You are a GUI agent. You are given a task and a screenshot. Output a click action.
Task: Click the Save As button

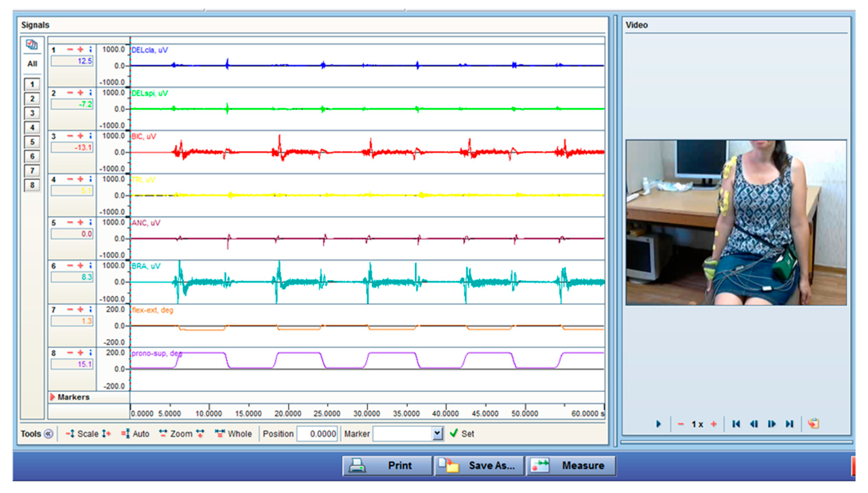pos(479,465)
